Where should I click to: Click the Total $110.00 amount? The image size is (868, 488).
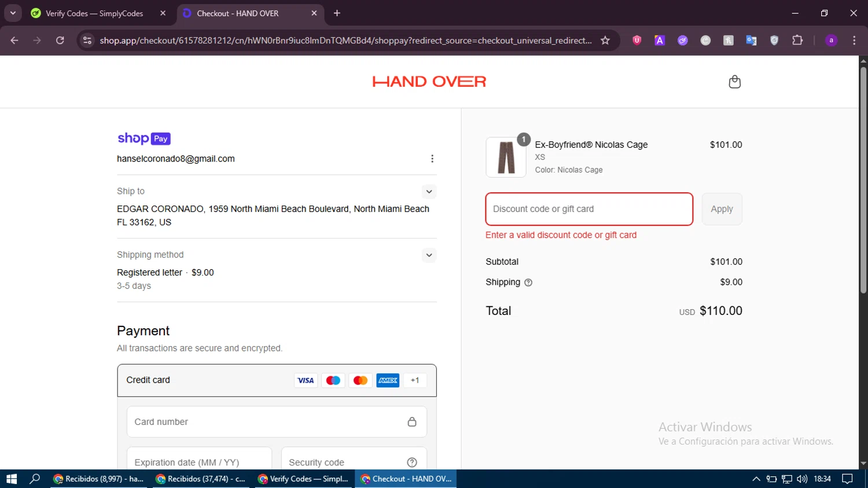point(720,311)
